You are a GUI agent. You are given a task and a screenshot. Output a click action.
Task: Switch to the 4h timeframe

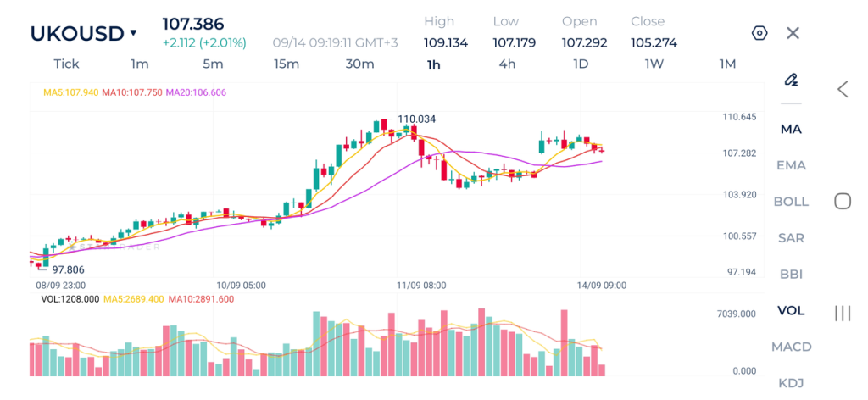click(x=507, y=64)
